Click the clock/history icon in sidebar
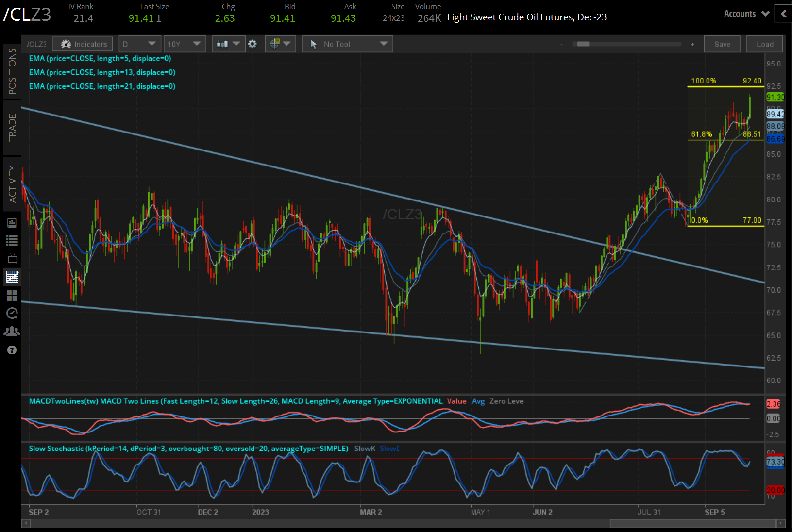This screenshot has height=532, width=792. coord(12,314)
